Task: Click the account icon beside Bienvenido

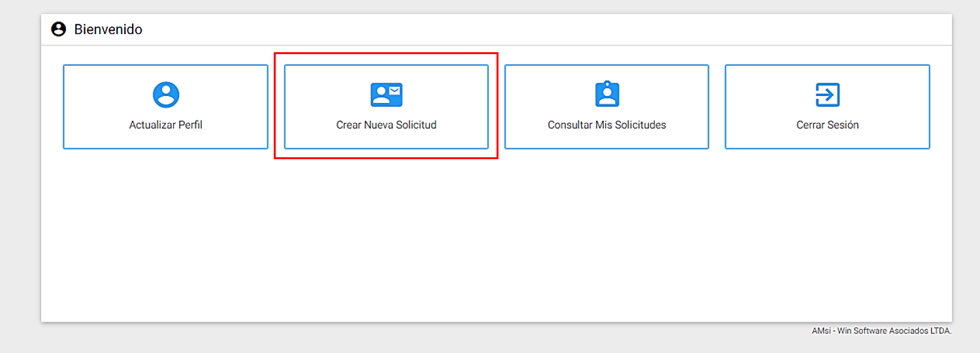Action: pyautogui.click(x=59, y=29)
